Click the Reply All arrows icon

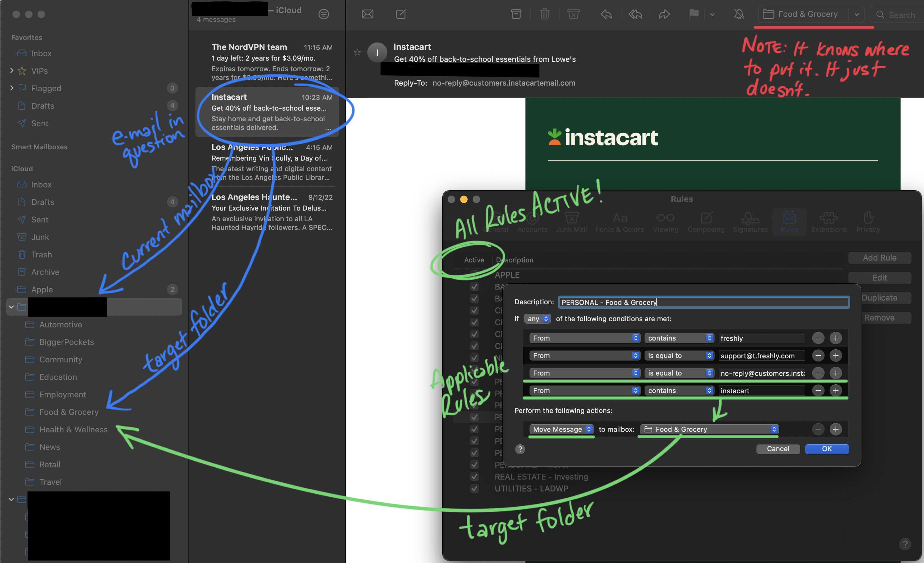[x=635, y=14]
